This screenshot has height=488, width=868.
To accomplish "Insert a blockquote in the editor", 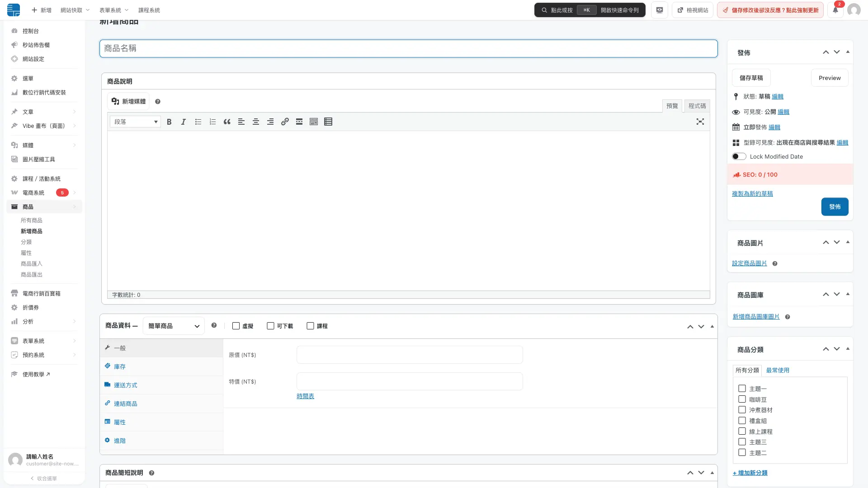I will point(227,122).
